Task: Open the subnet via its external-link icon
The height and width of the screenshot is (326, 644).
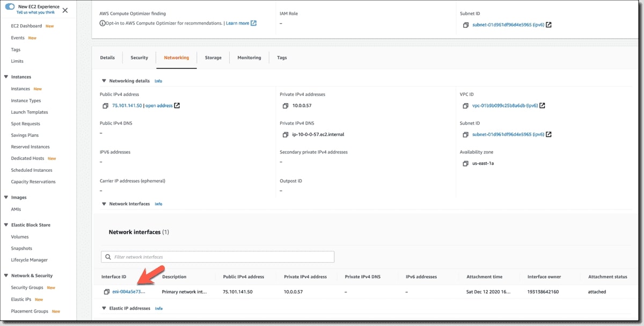Action: (x=548, y=134)
